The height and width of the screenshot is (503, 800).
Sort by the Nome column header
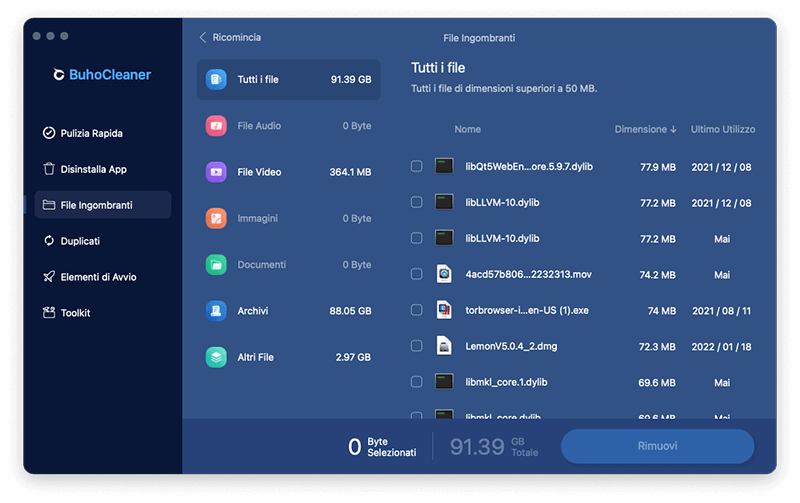coord(467,130)
